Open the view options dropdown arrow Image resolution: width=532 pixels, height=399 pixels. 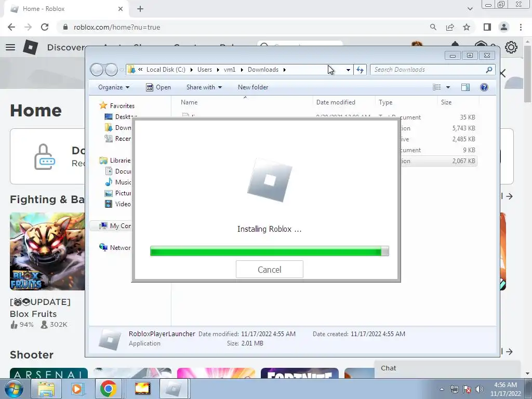click(448, 87)
